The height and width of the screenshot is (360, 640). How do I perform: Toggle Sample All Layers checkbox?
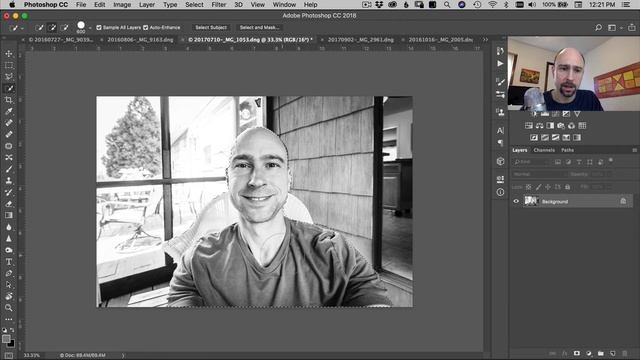pyautogui.click(x=99, y=28)
